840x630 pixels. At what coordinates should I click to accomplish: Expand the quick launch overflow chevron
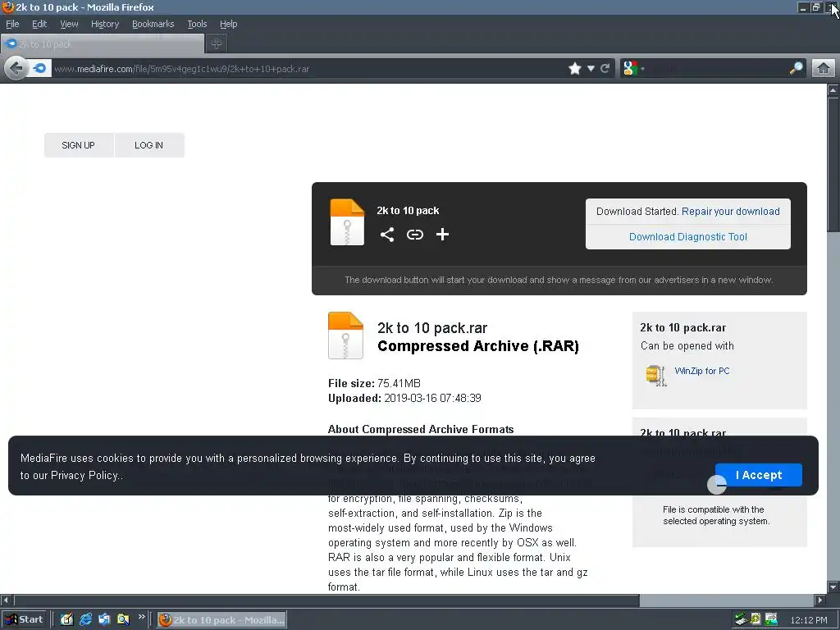coord(141,617)
